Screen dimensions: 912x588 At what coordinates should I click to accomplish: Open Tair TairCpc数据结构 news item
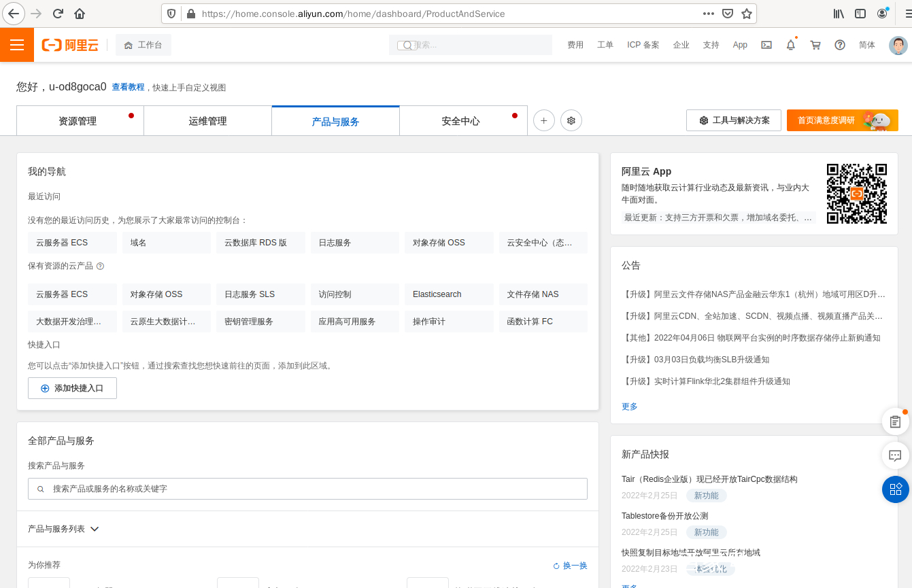click(709, 479)
